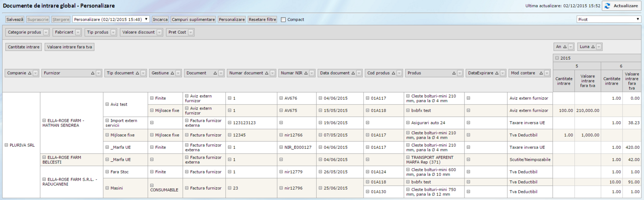
Task: Click sort triangle on An field
Action: pos(565,47)
